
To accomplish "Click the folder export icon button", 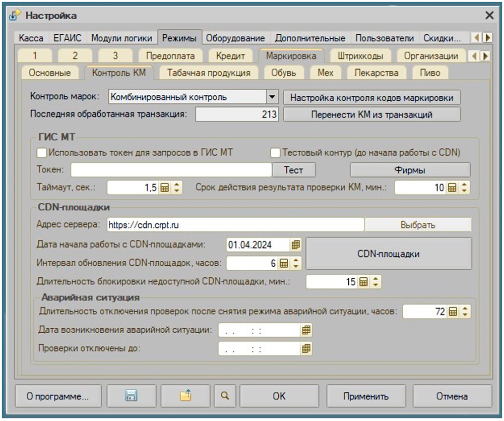I will click(185, 396).
